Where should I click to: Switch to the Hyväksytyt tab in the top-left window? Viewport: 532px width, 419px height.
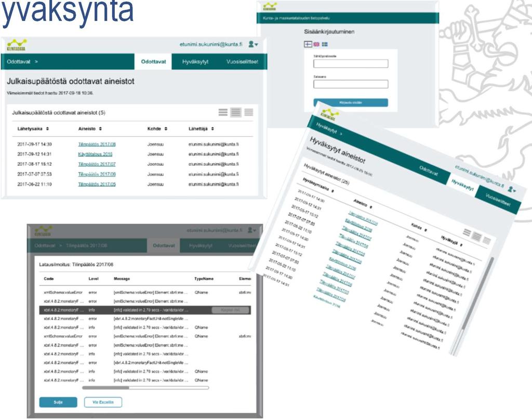point(195,62)
